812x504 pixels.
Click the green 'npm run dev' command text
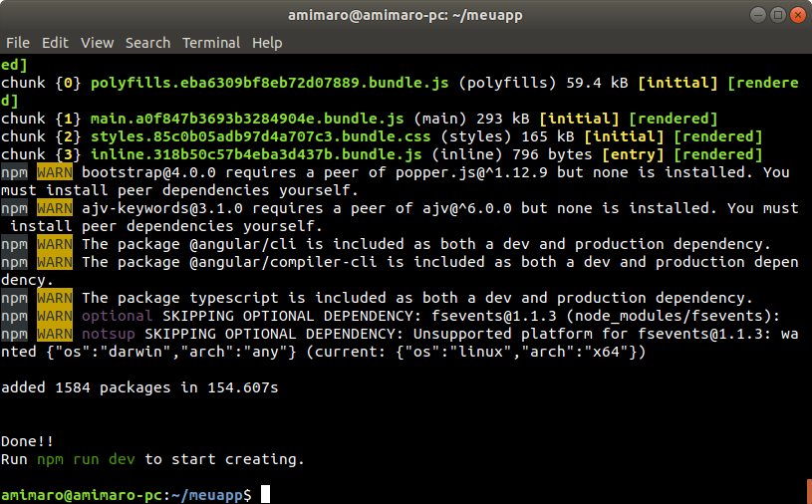(88, 459)
